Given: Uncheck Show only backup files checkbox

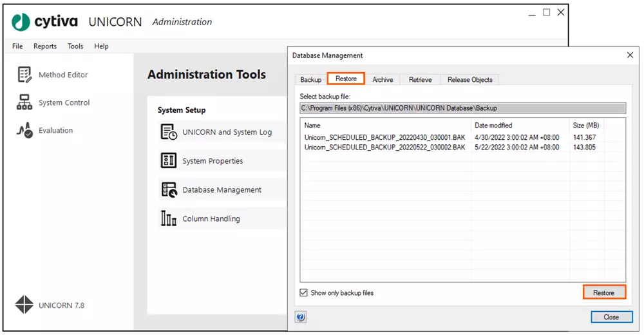Looking at the screenshot, I should (x=303, y=292).
